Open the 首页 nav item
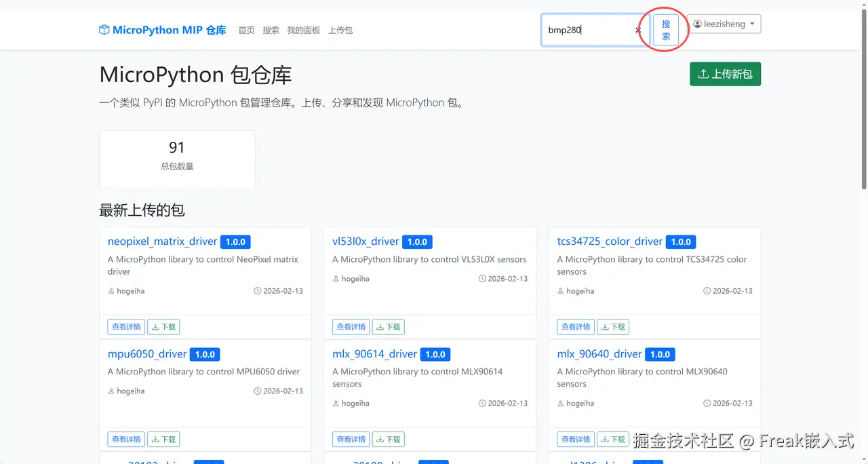 coord(246,30)
